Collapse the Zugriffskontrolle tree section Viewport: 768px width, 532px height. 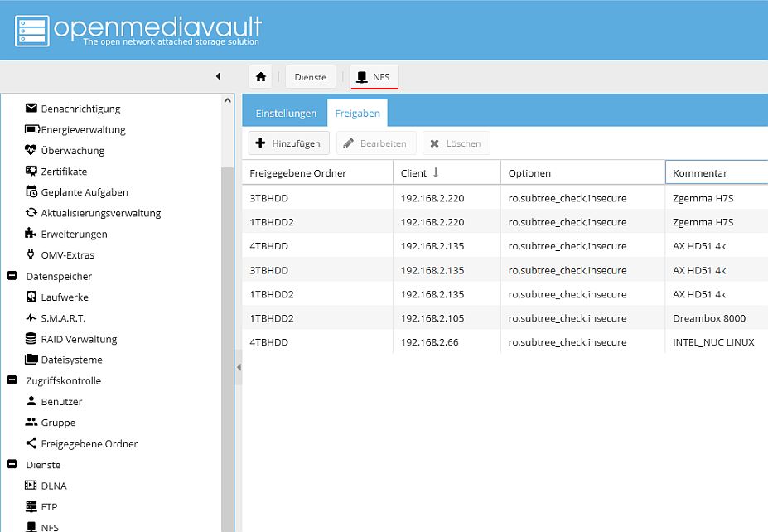coord(12,380)
